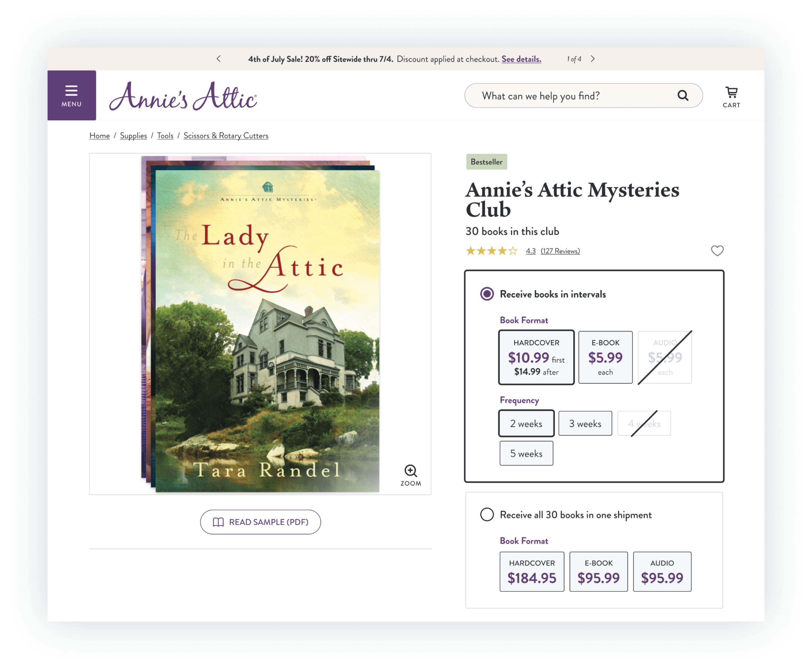Select Receive books in intervals option
This screenshot has height=669, width=812.
487,294
